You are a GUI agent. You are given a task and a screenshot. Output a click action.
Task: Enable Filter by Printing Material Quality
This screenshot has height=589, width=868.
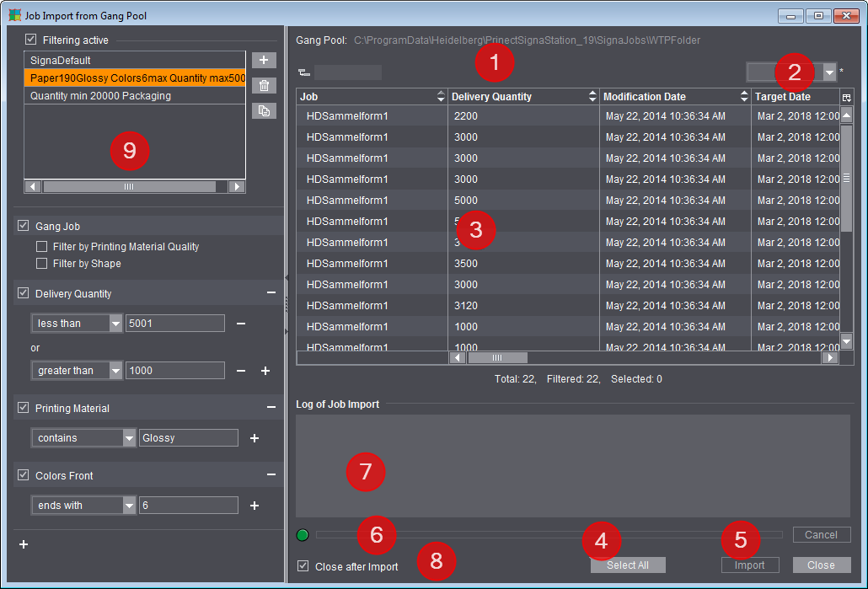pyautogui.click(x=42, y=247)
